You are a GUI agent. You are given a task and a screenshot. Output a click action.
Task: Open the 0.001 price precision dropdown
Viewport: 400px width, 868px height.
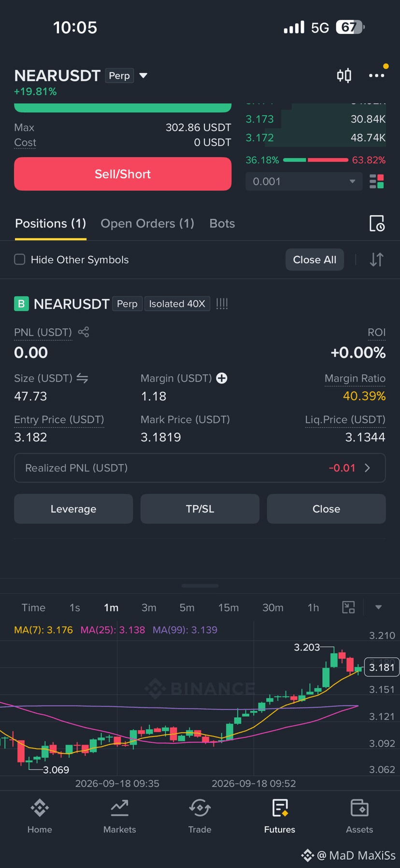point(304,181)
